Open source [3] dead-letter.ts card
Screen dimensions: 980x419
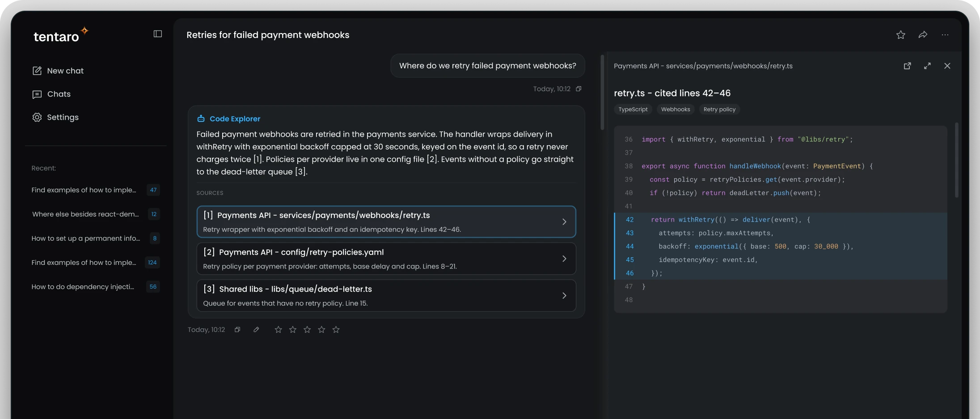386,296
